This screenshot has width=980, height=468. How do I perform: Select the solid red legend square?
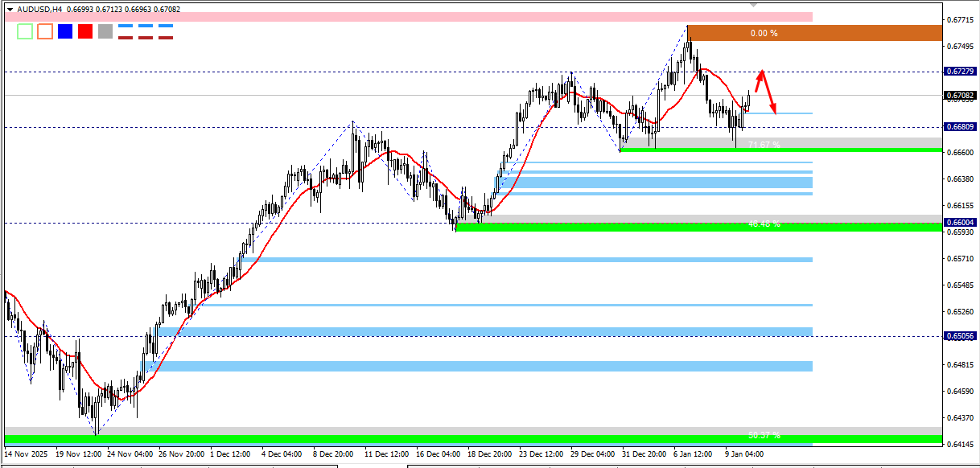85,31
